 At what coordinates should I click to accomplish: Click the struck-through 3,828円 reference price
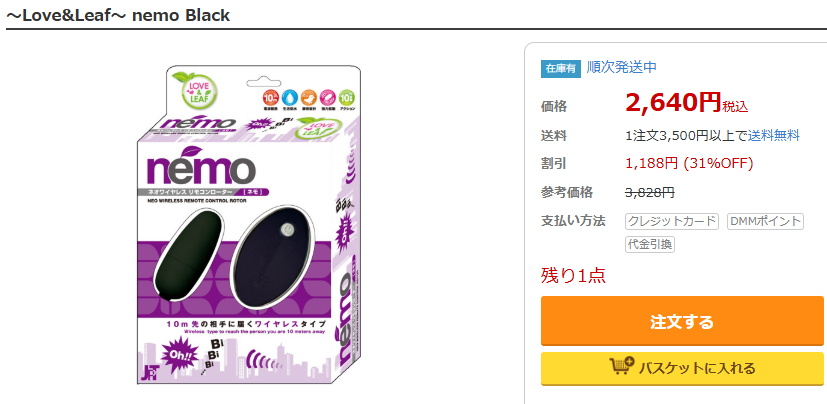click(x=651, y=192)
